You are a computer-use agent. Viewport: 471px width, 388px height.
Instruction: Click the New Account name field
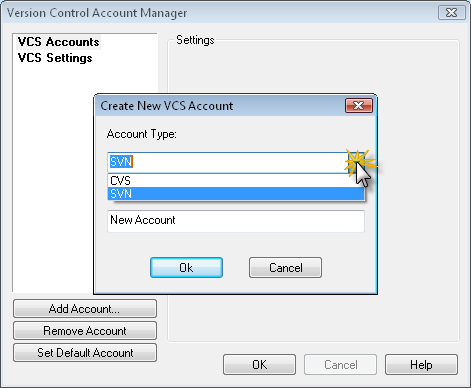click(x=236, y=221)
